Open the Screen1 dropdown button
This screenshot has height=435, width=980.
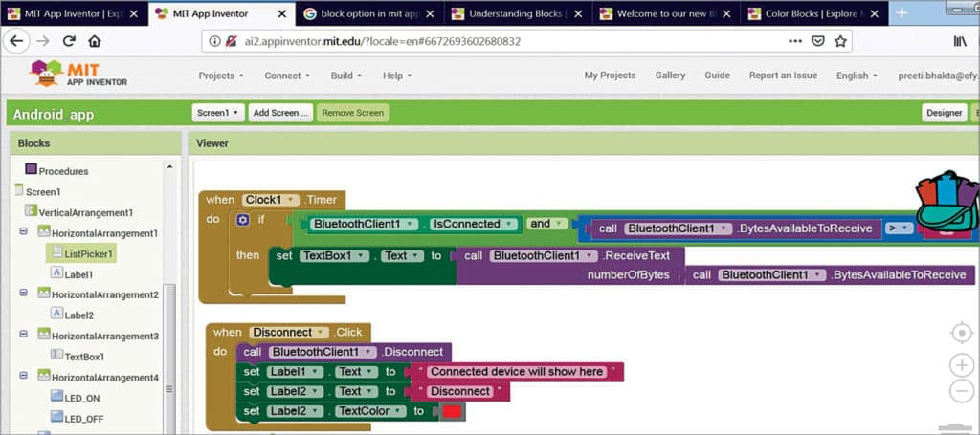tap(217, 113)
